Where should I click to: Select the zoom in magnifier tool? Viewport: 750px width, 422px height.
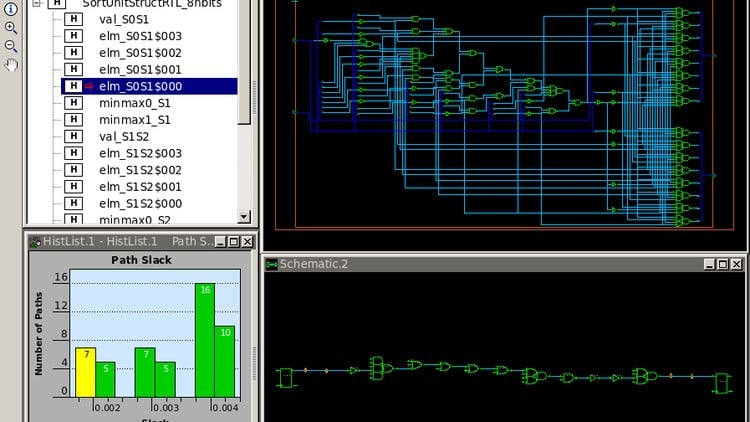pyautogui.click(x=11, y=28)
